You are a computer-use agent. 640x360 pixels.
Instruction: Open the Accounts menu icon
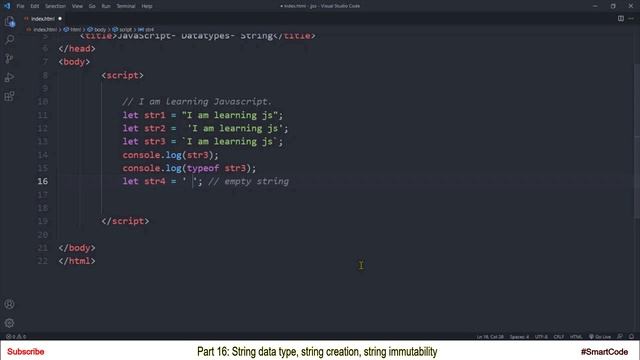[9, 304]
